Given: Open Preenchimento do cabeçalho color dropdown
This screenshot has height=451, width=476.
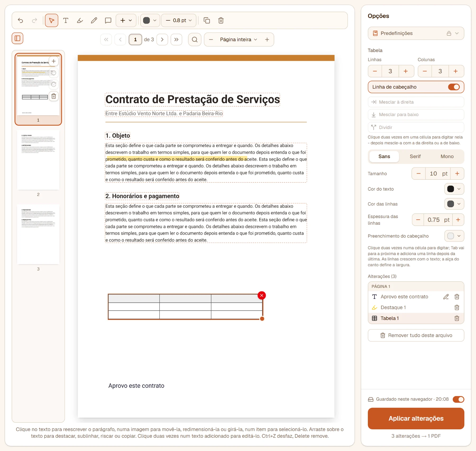Looking at the screenshot, I should tap(454, 236).
